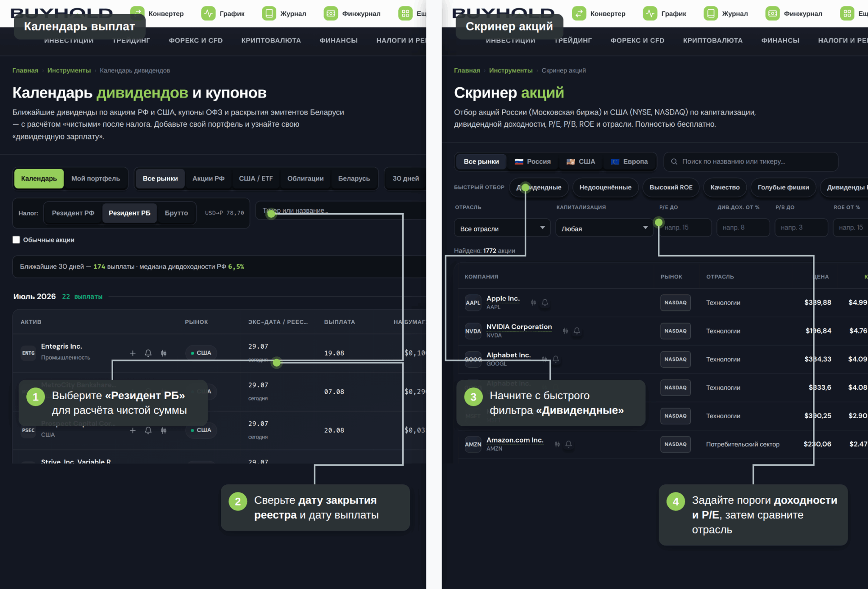Apply the Недооценённые quick filter
868x589 pixels.
point(605,187)
